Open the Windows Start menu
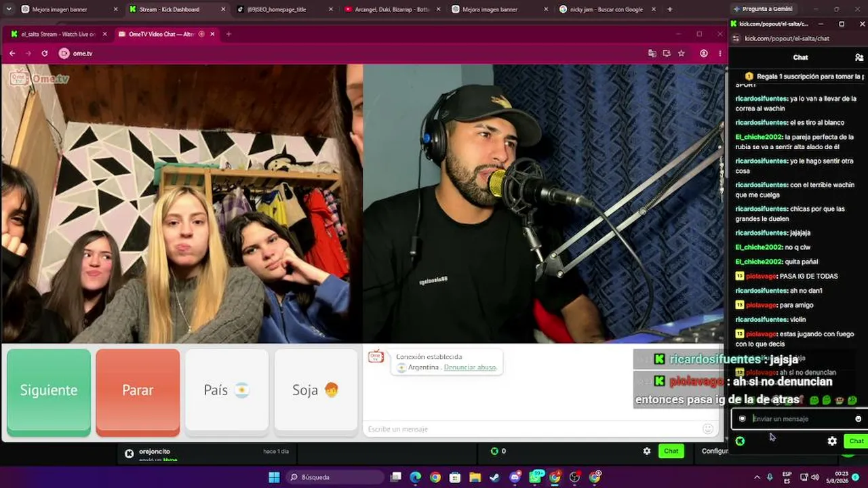Screen dimensions: 868x488 tap(274, 477)
